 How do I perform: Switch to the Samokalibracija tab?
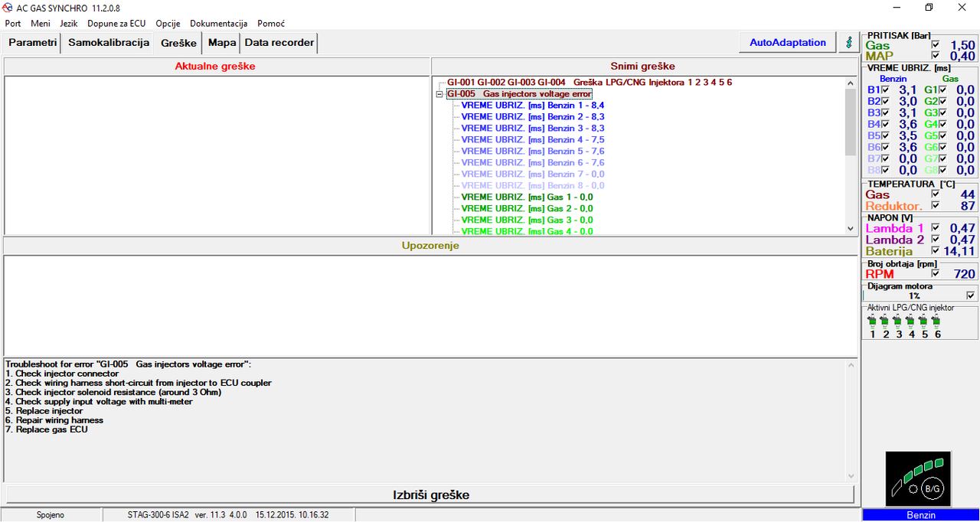[x=109, y=43]
